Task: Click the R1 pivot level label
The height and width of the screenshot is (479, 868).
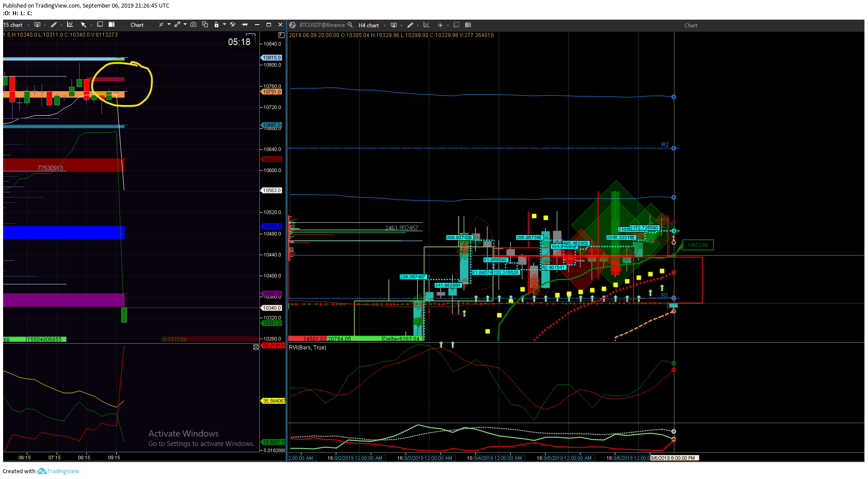Action: coord(665,295)
